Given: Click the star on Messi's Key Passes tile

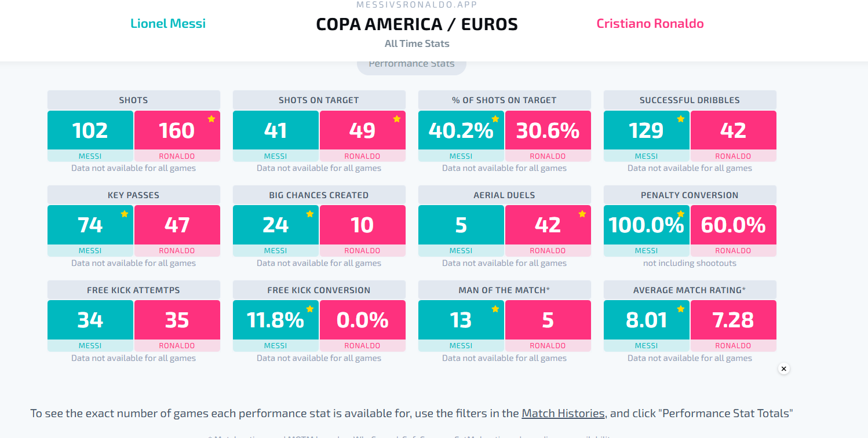Looking at the screenshot, I should (125, 214).
